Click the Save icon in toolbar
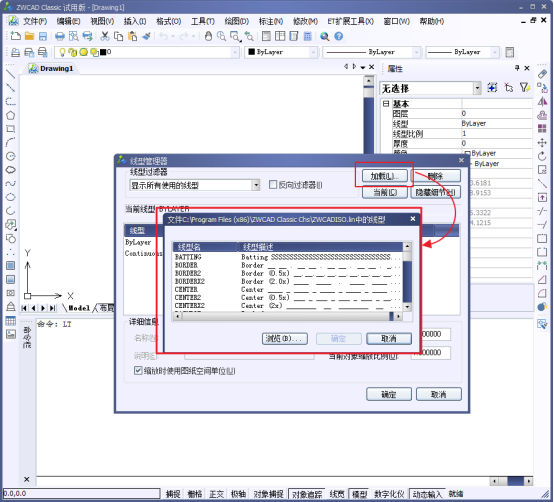The height and width of the screenshot is (502, 554). point(43,36)
